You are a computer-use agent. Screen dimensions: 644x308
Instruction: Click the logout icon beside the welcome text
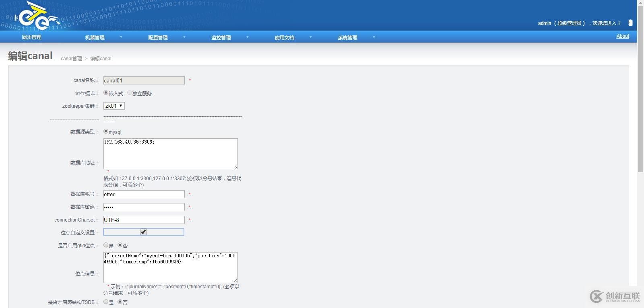tap(630, 23)
